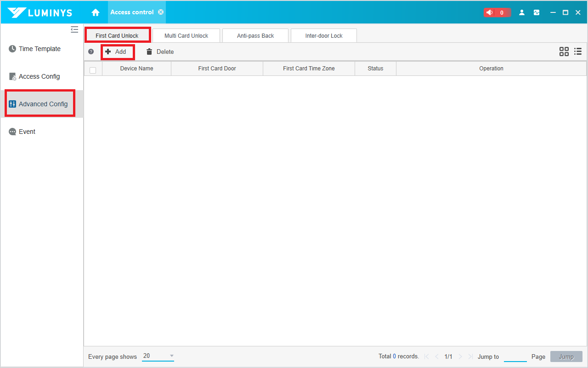Select the Inter-door Lock tab
The image size is (588, 368).
[324, 36]
